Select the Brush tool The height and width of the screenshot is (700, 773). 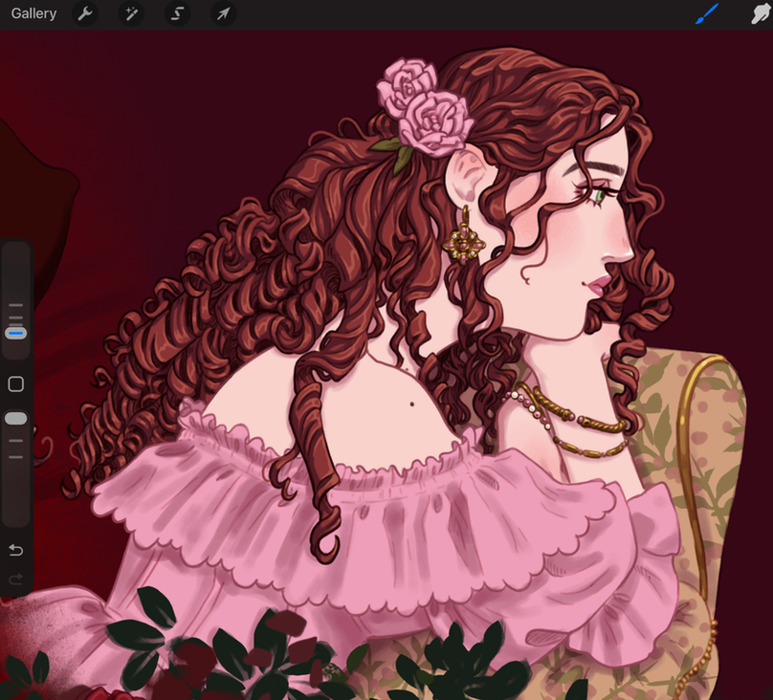[x=706, y=14]
